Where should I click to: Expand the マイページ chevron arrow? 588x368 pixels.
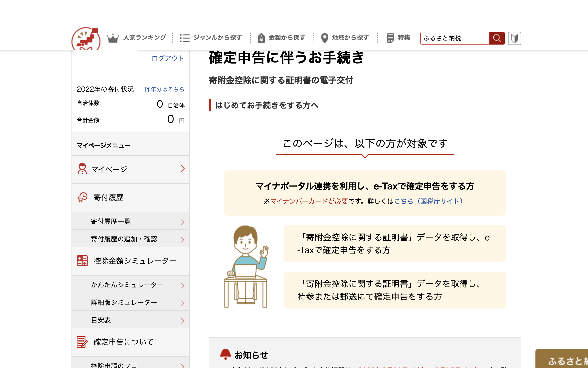pos(183,168)
